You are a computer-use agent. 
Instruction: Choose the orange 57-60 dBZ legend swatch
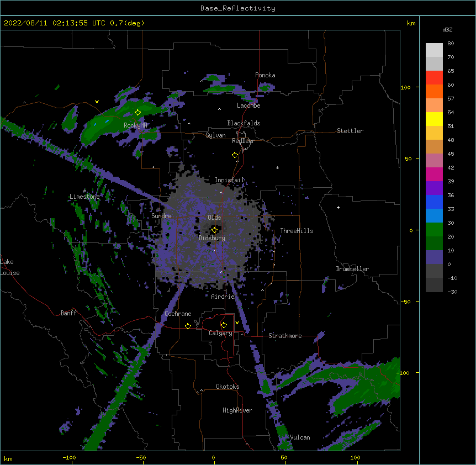pos(434,91)
